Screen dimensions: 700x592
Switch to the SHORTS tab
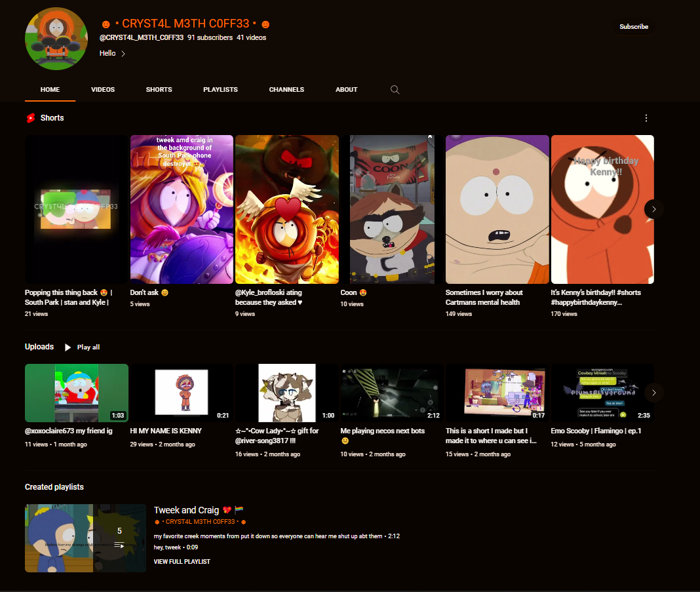pos(159,90)
